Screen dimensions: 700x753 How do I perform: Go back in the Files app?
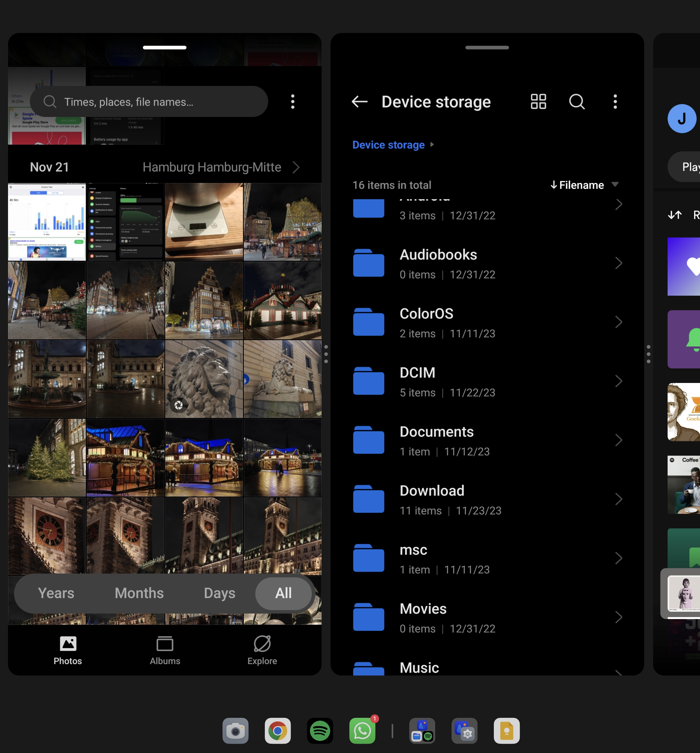click(360, 102)
